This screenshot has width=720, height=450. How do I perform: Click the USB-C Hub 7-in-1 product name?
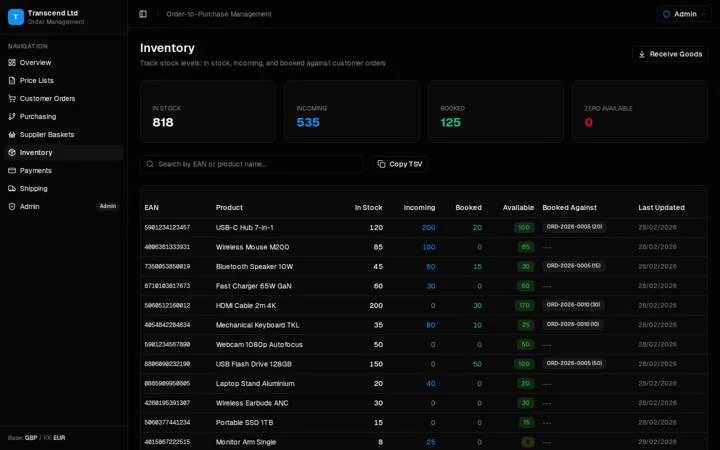244,227
